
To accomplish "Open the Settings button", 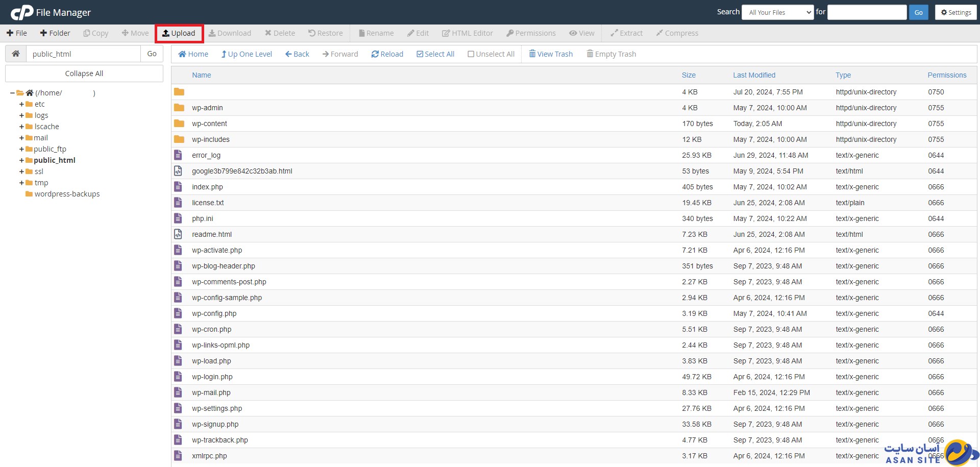I will click(x=955, y=12).
